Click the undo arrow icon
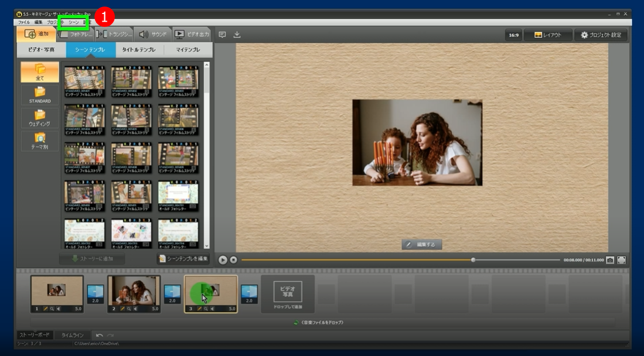The width and height of the screenshot is (644, 356). [x=100, y=336]
